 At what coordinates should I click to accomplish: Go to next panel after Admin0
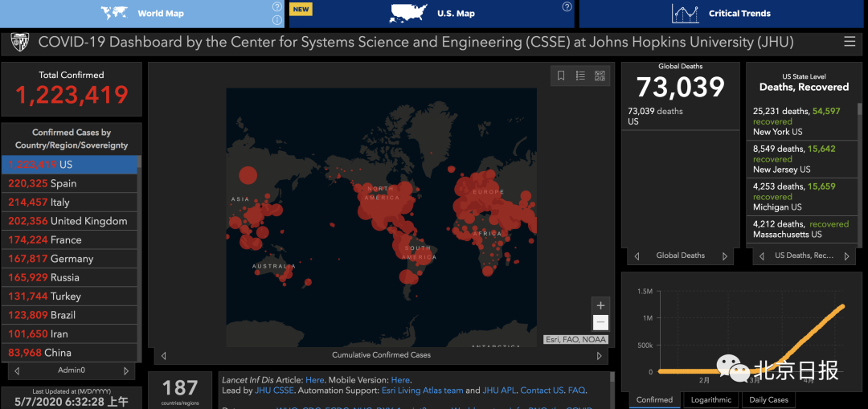coord(126,370)
